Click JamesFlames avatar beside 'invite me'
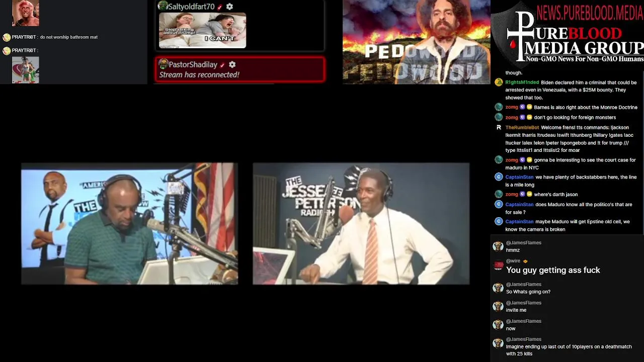644x362 pixels. click(498, 307)
